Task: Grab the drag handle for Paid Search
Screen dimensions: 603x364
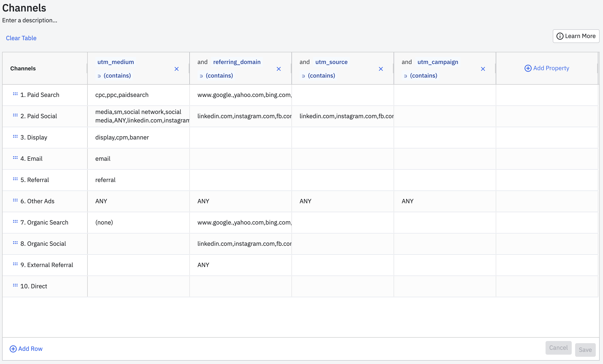Action: pyautogui.click(x=15, y=94)
